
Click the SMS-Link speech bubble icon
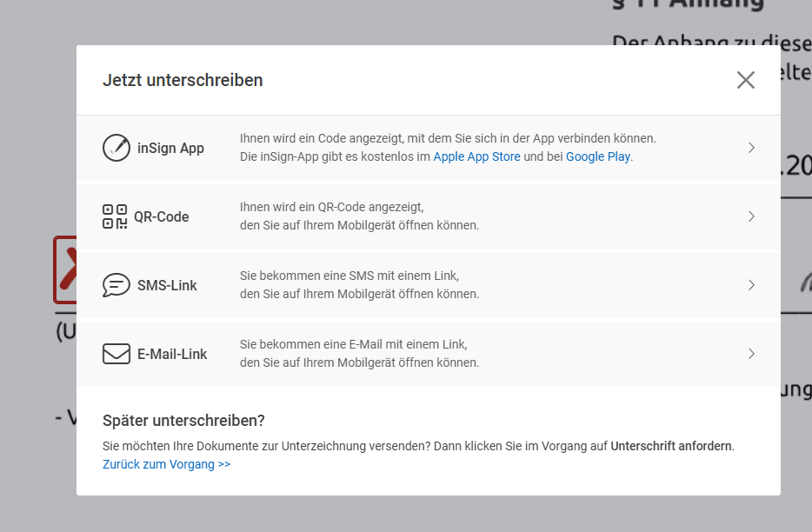click(x=116, y=285)
